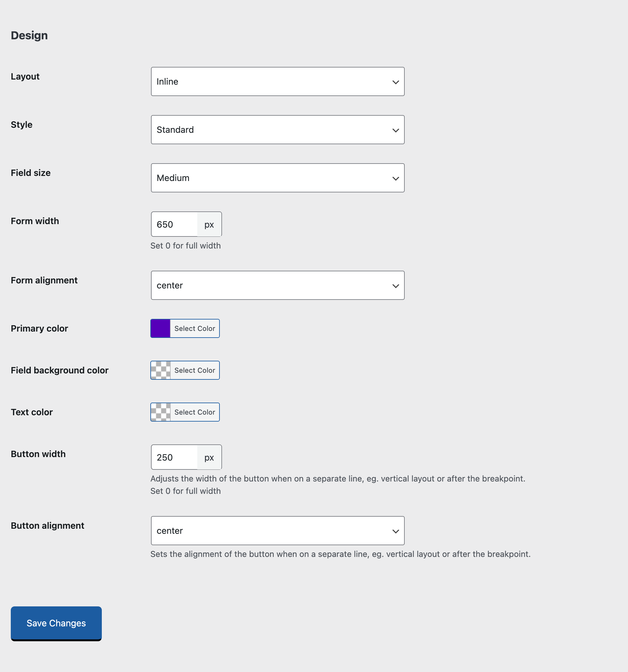Click Select Color for Primary color
The height and width of the screenshot is (672, 628).
[x=195, y=329]
